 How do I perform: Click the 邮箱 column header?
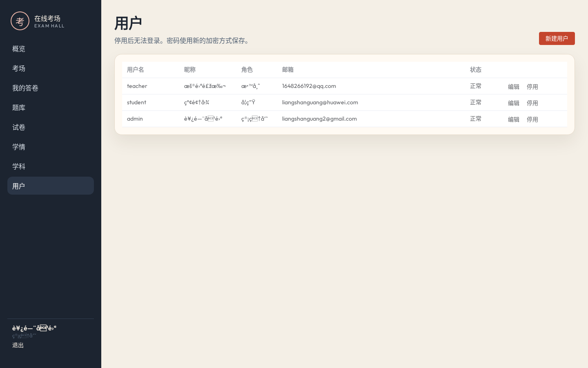288,70
